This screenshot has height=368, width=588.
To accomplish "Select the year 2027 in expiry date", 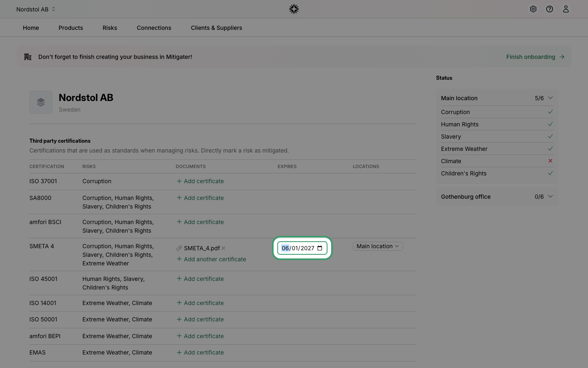I will 307,248.
